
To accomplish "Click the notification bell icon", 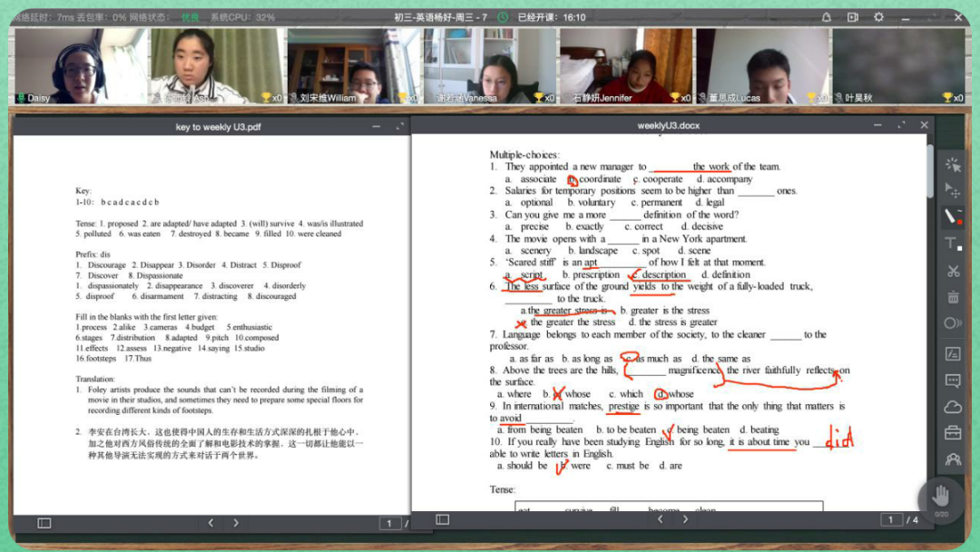I will [x=827, y=17].
